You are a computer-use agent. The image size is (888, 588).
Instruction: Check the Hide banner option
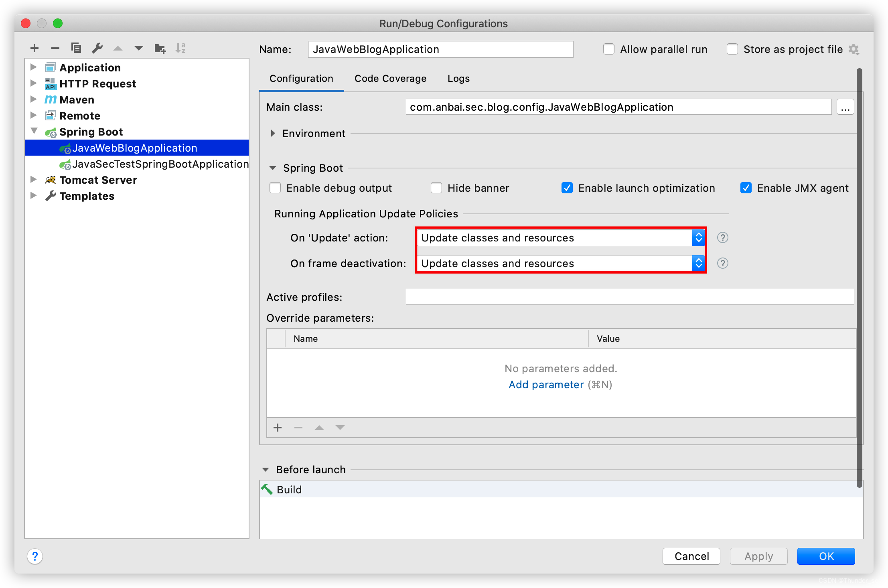(436, 188)
